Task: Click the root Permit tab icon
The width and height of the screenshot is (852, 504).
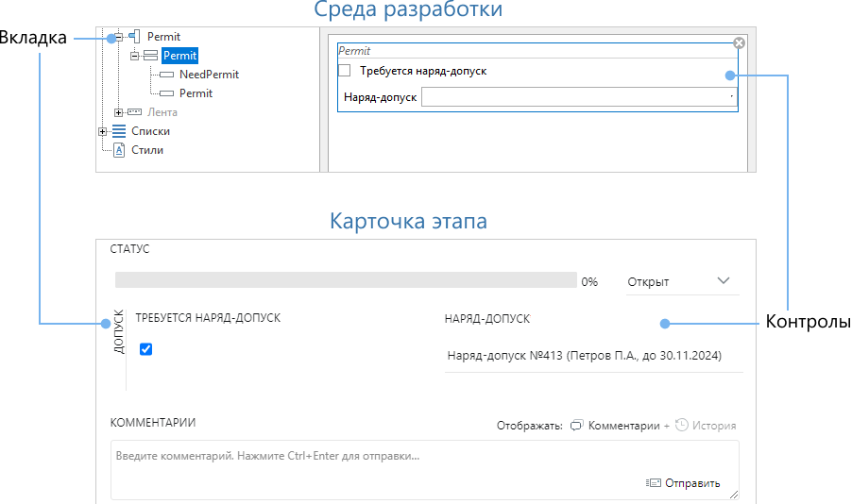Action: point(133,37)
